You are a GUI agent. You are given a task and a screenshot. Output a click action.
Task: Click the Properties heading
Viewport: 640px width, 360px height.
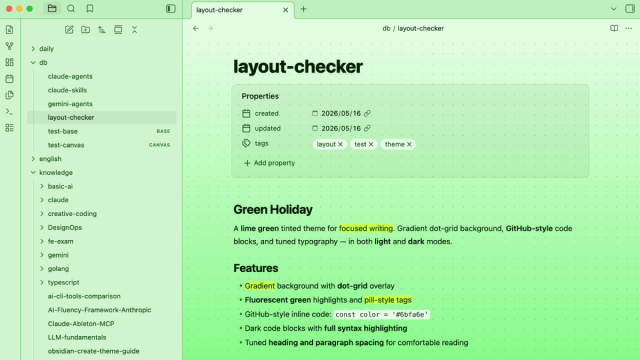(260, 96)
